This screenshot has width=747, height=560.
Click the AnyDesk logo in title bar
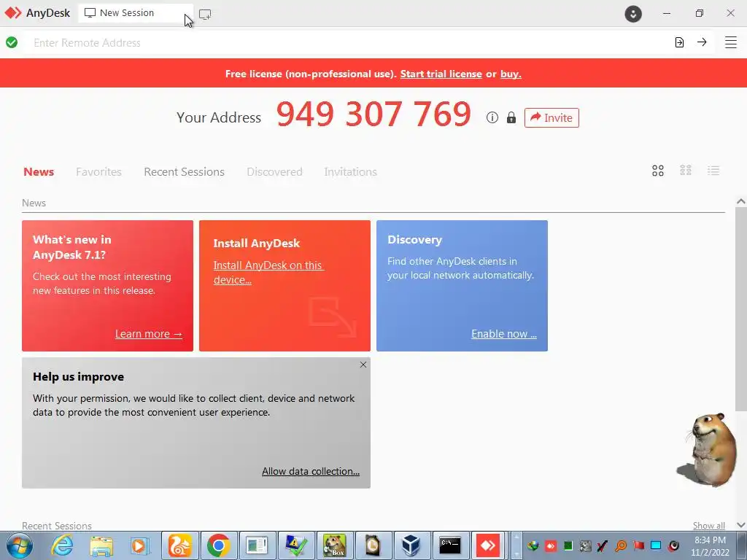coord(13,13)
